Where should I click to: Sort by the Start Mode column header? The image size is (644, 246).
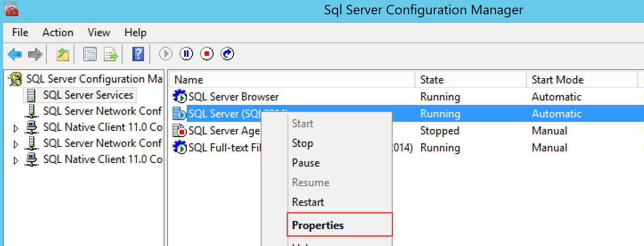[582, 80]
